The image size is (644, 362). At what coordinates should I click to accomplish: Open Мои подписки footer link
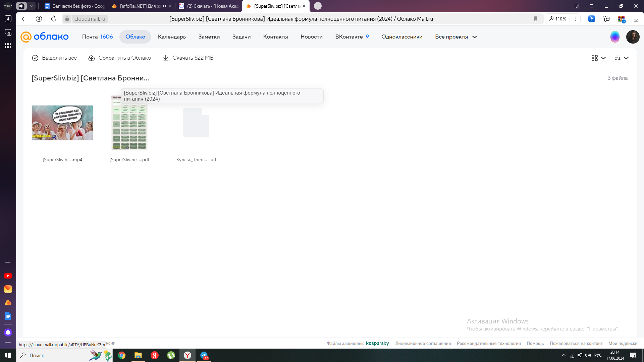coord(623,343)
